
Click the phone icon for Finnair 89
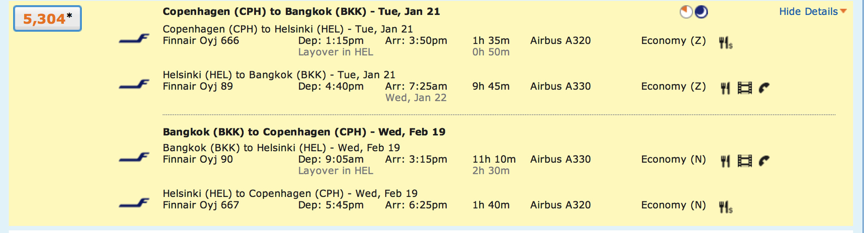pos(764,88)
